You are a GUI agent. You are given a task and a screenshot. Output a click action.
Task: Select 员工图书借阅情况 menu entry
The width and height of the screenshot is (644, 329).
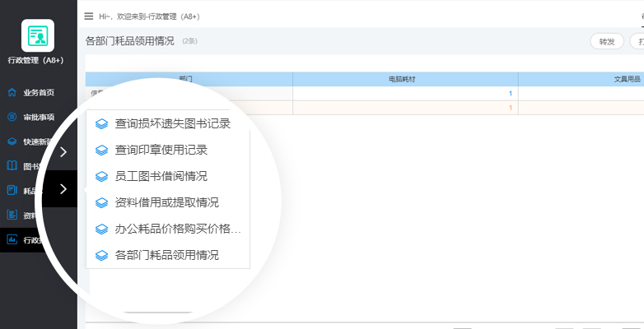(x=161, y=177)
